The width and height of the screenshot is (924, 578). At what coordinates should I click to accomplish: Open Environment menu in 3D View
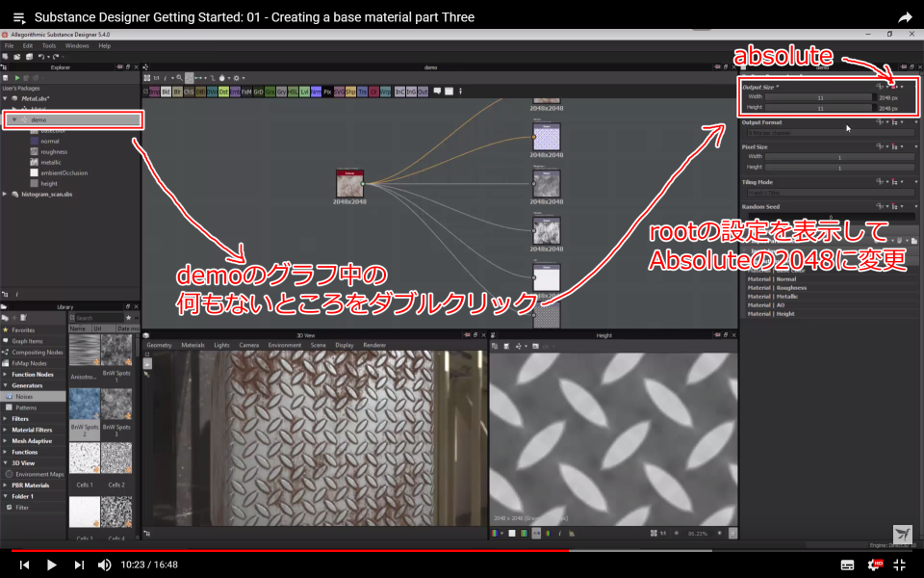pos(285,345)
